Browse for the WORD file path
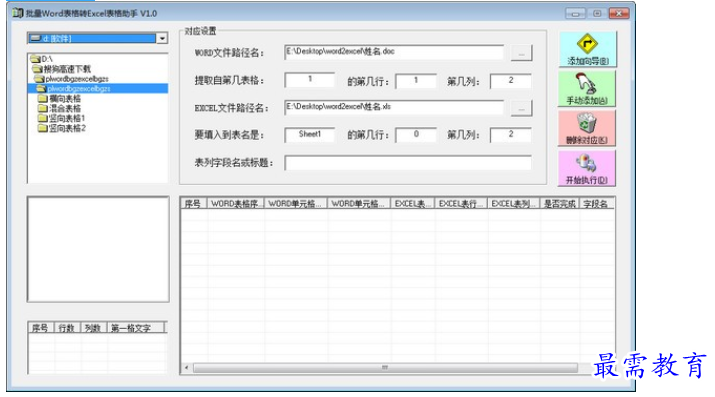This screenshot has height=397, width=715. [x=521, y=53]
